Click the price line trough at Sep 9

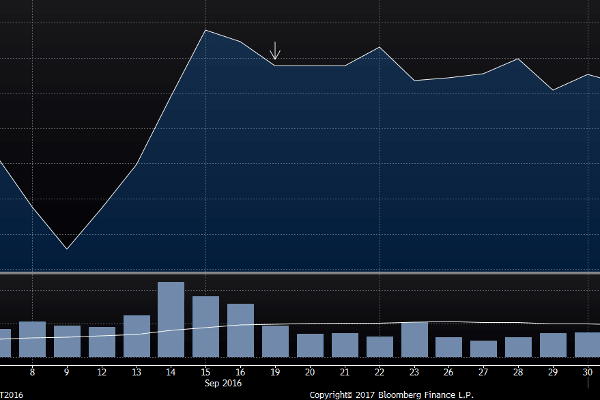point(67,248)
